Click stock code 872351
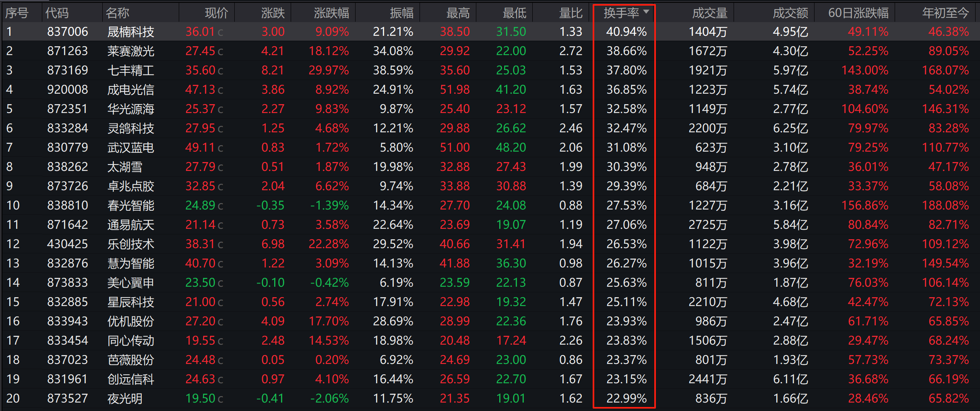980x411 pixels. (x=68, y=109)
